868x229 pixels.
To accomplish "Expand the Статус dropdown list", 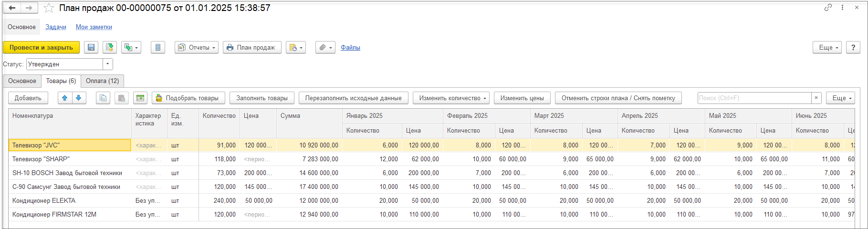I will [x=108, y=64].
